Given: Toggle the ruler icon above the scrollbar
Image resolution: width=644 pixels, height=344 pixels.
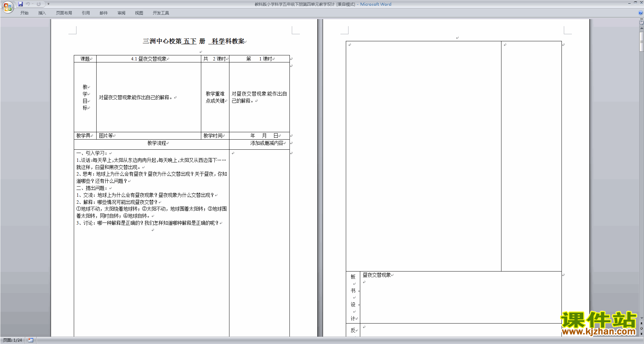Looking at the screenshot, I should coord(641,23).
